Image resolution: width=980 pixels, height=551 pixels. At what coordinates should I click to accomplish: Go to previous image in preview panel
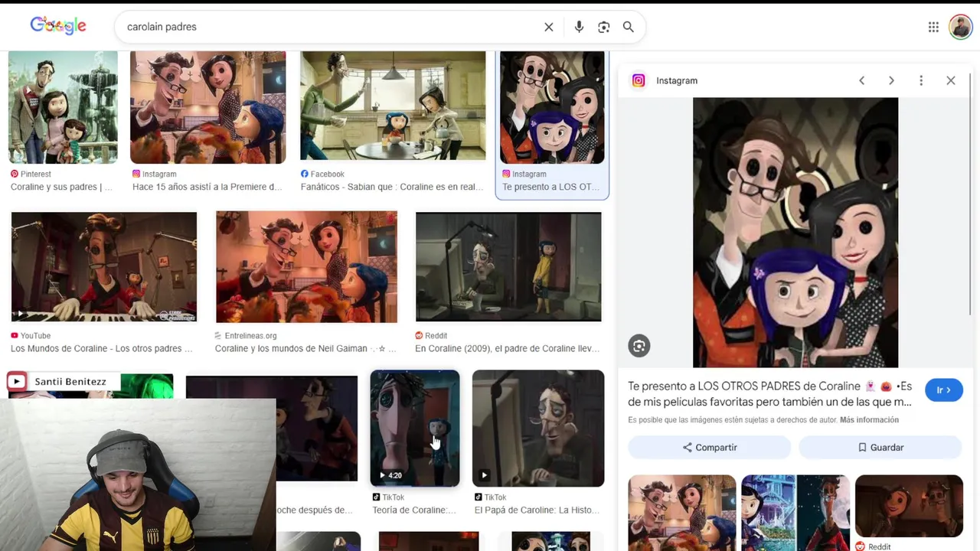pos(862,80)
